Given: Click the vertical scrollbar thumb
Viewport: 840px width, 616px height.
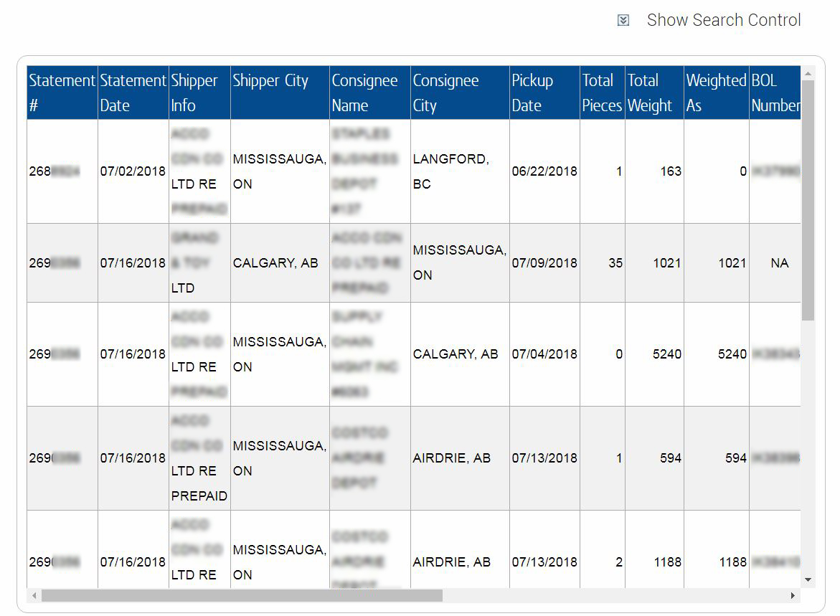Looking at the screenshot, I should 808,200.
